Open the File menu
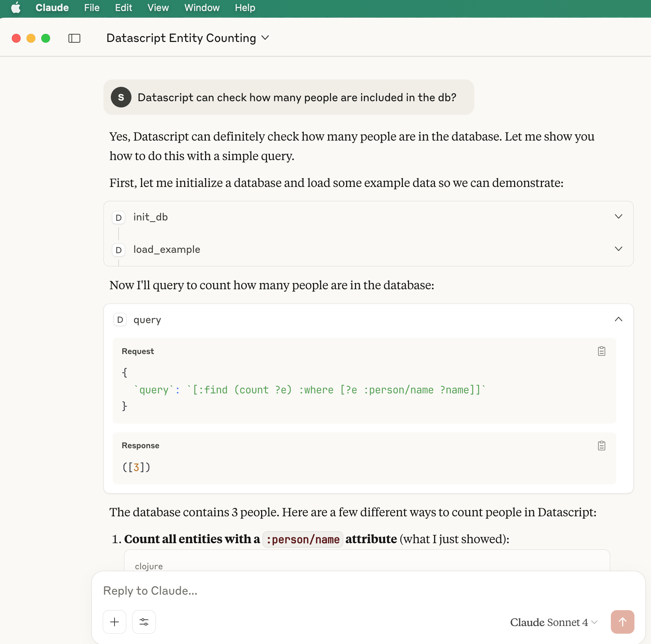This screenshot has width=651, height=644. coord(92,8)
